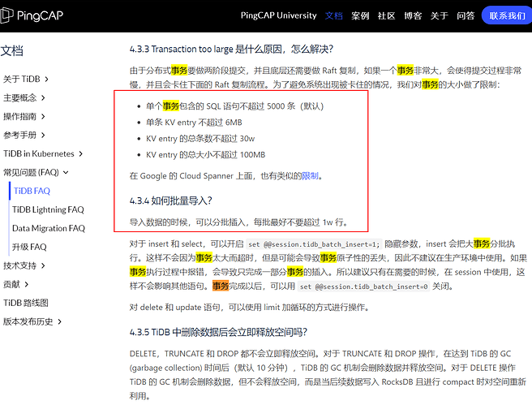
Task: Click the 版本发布历史 sidebar label
Action: pyautogui.click(x=28, y=321)
